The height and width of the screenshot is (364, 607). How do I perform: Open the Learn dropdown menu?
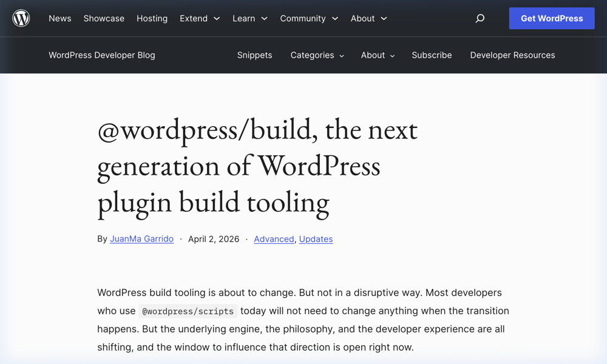point(249,19)
